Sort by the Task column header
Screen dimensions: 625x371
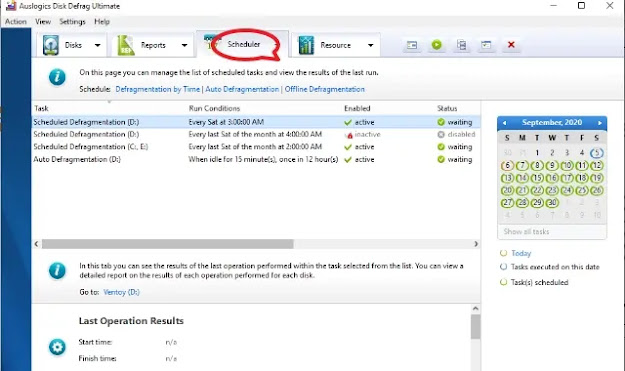coord(41,108)
